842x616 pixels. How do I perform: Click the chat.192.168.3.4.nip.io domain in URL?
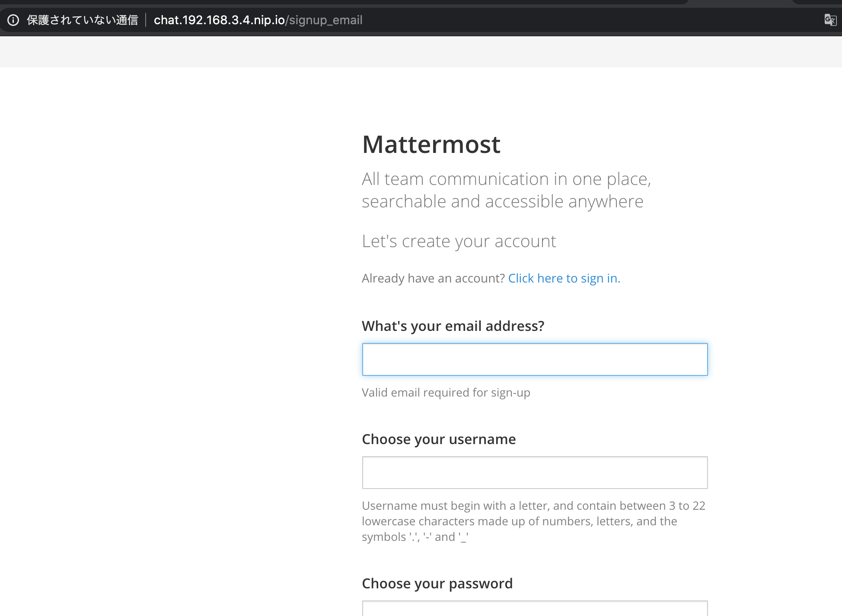(x=219, y=20)
